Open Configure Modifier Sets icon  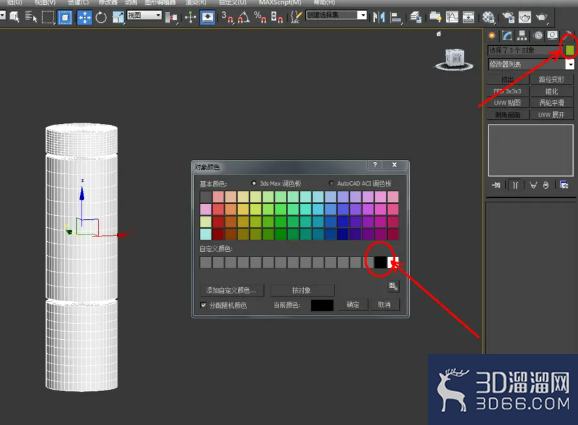pyautogui.click(x=564, y=185)
